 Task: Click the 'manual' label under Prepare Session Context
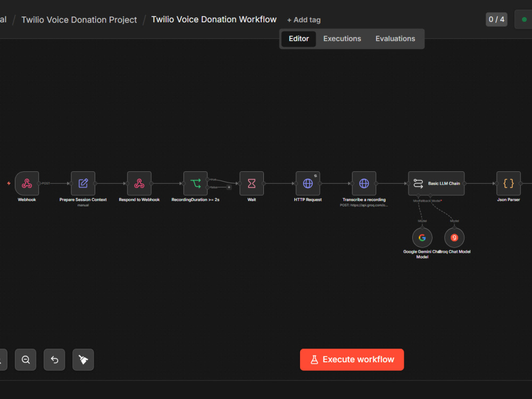83,205
